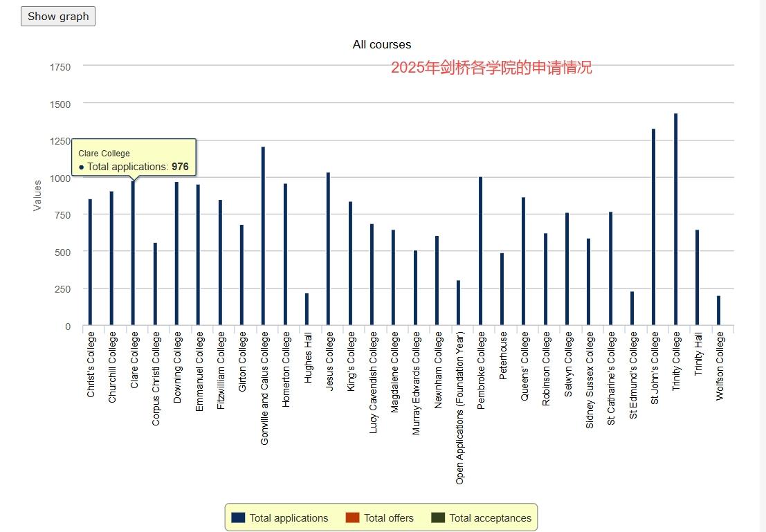Toggle Total offers series in legend
The height and width of the screenshot is (532, 766).
pyautogui.click(x=380, y=518)
